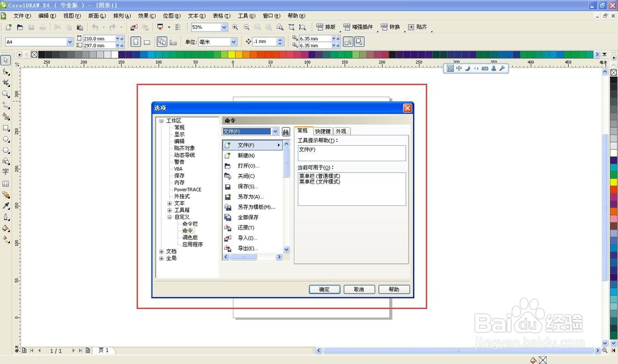This screenshot has height=364, width=618.
Task: Click the 贴齐 toolbar item
Action: pos(417,27)
